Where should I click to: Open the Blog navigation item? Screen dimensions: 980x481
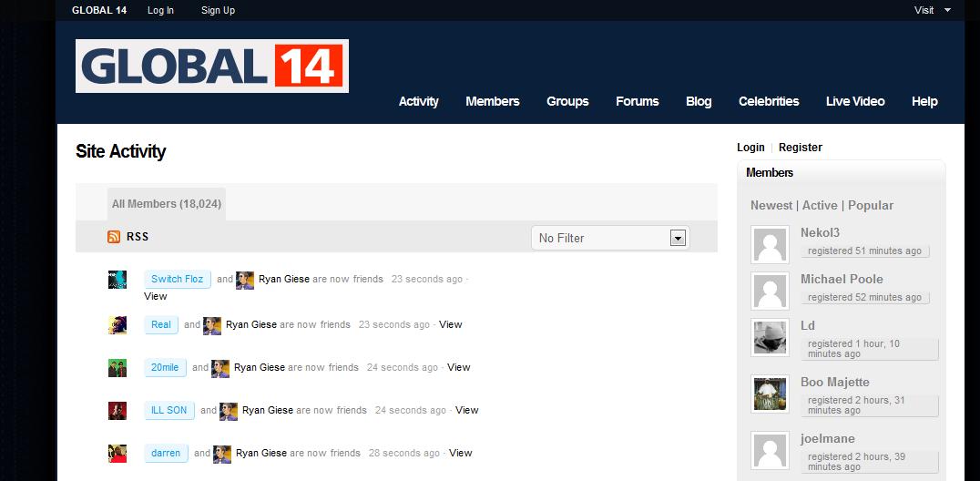[699, 101]
